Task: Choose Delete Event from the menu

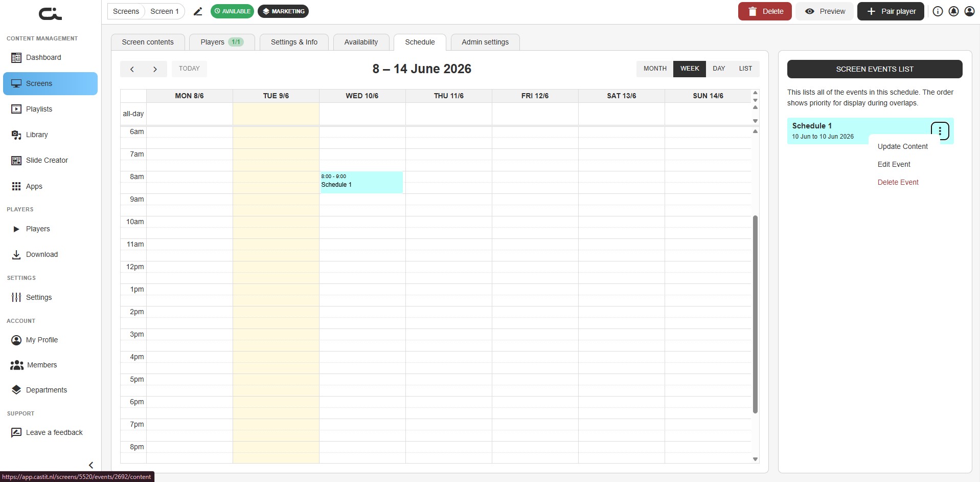Action: [898, 182]
